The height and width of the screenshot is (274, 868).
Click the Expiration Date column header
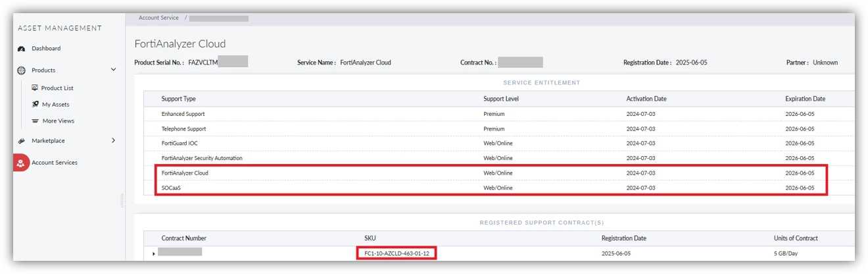805,99
